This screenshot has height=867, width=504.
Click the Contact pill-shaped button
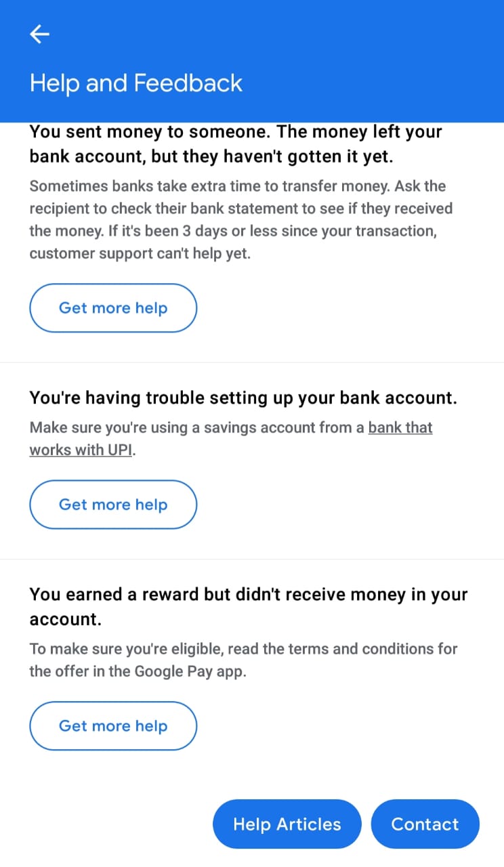click(425, 824)
